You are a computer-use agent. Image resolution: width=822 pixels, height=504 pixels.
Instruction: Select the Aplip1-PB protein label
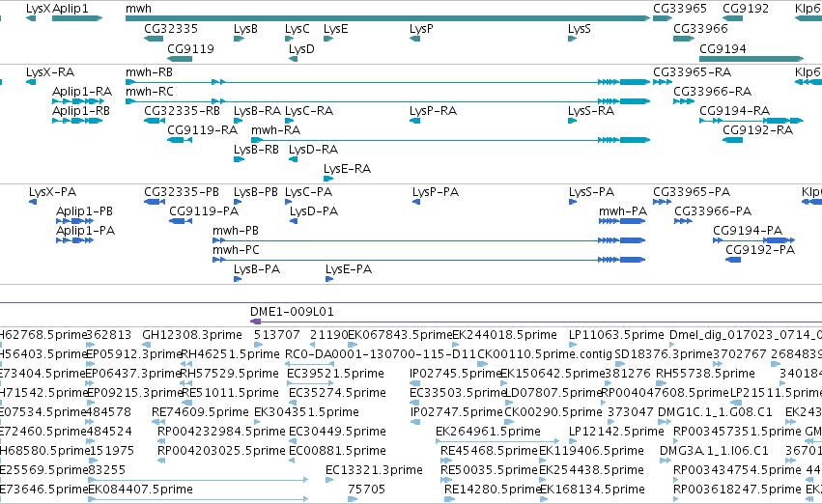[x=84, y=211]
